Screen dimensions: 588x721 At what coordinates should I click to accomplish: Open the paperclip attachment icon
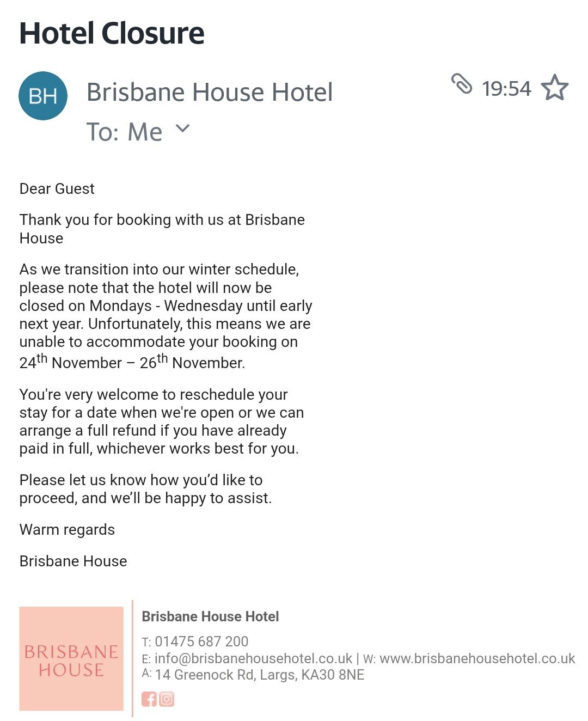click(x=462, y=84)
